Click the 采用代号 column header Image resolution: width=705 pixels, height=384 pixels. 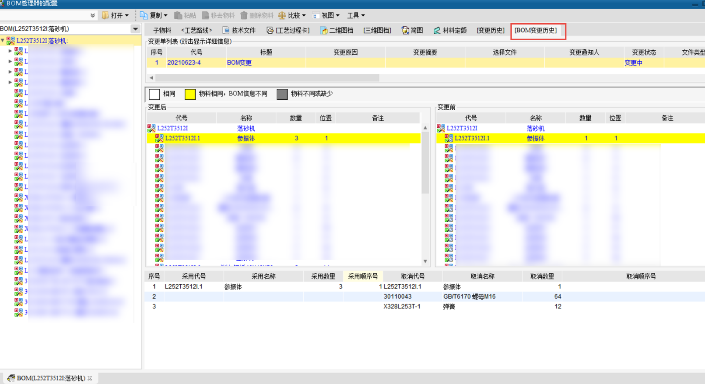[x=194, y=276]
